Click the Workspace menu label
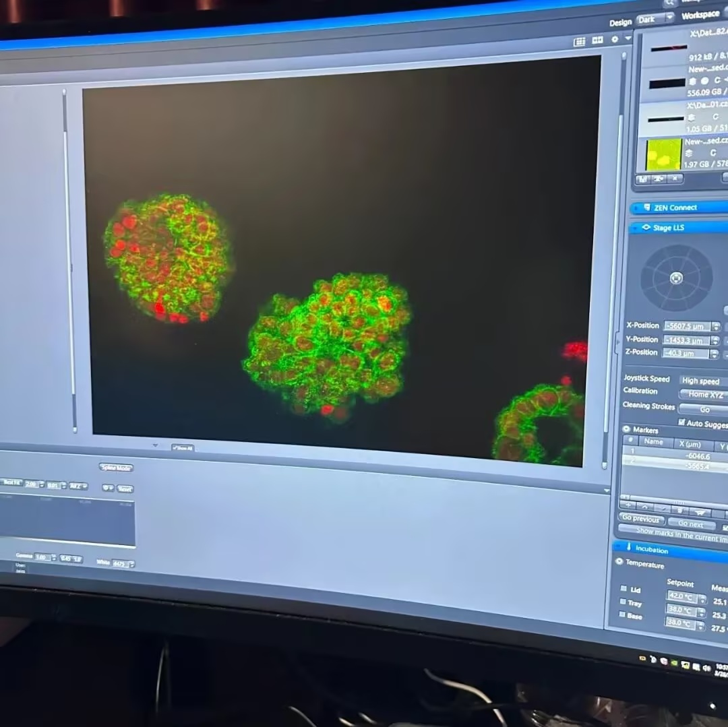The height and width of the screenshot is (727, 728). click(700, 15)
